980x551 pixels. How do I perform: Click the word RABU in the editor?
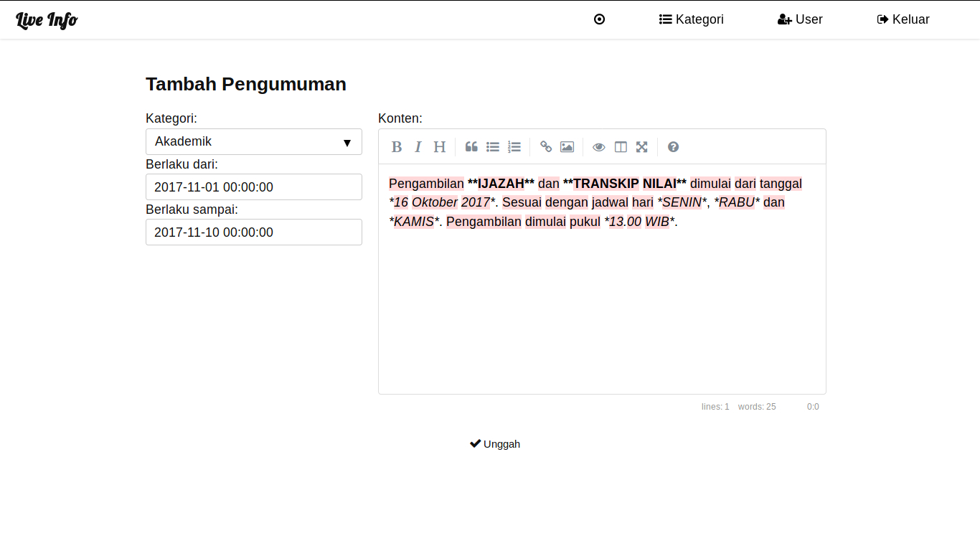pyautogui.click(x=737, y=202)
